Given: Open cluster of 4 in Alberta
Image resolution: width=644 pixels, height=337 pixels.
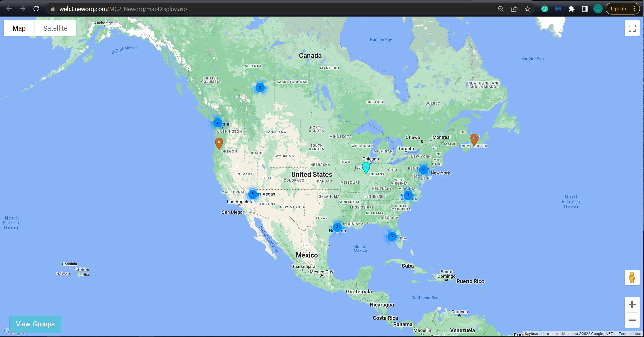Looking at the screenshot, I should tap(260, 87).
